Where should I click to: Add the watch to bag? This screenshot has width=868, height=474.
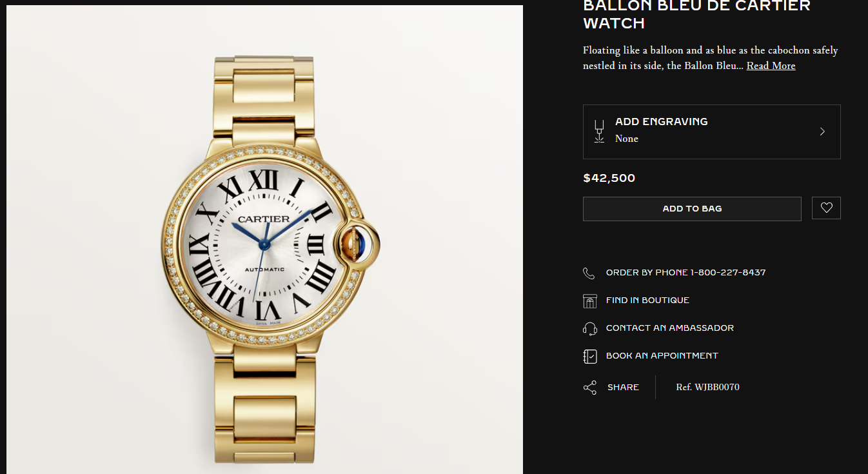(692, 209)
